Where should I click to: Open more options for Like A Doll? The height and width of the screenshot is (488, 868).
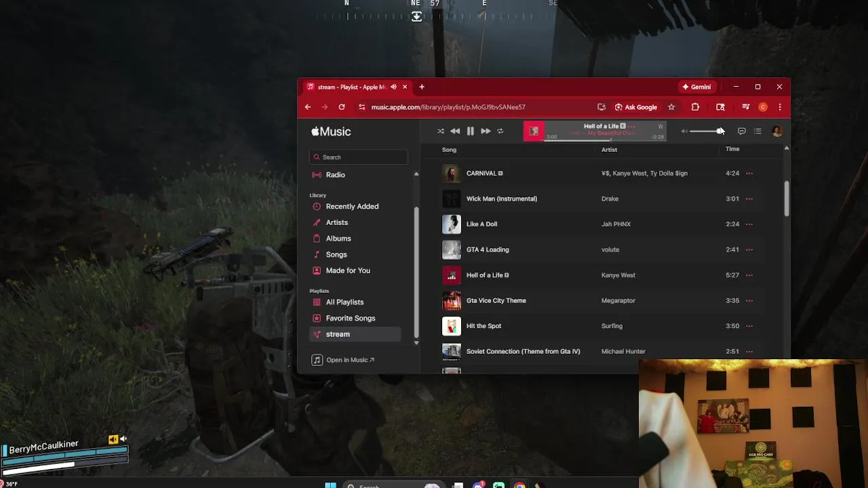749,224
